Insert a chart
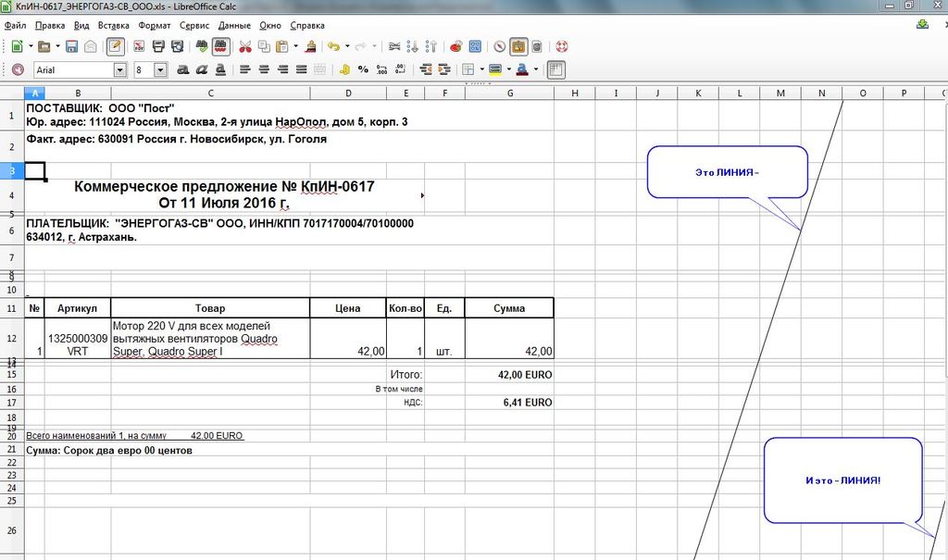The width and height of the screenshot is (948, 560). coord(456,46)
